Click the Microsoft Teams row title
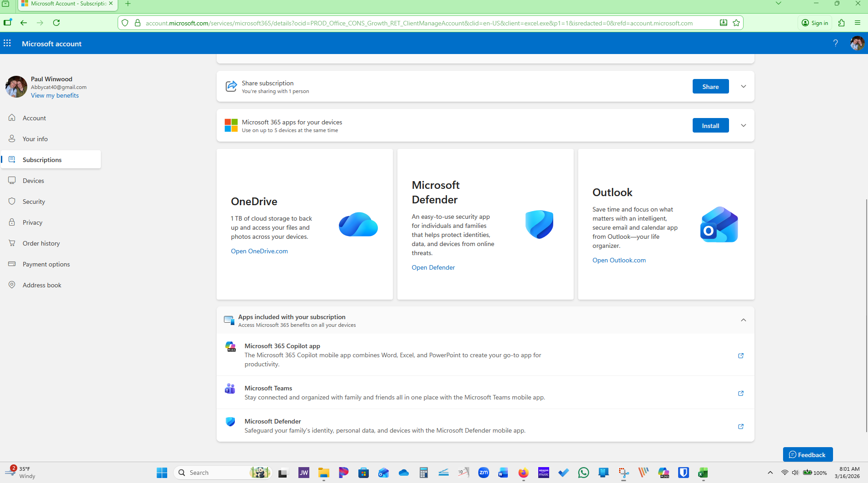This screenshot has width=868, height=483. (x=268, y=388)
